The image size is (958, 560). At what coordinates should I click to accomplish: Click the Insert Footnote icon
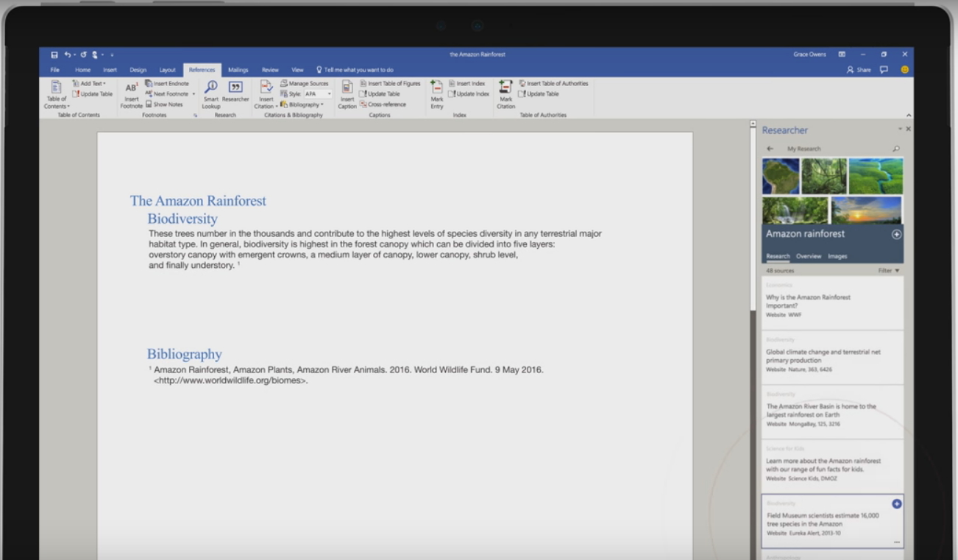click(131, 88)
